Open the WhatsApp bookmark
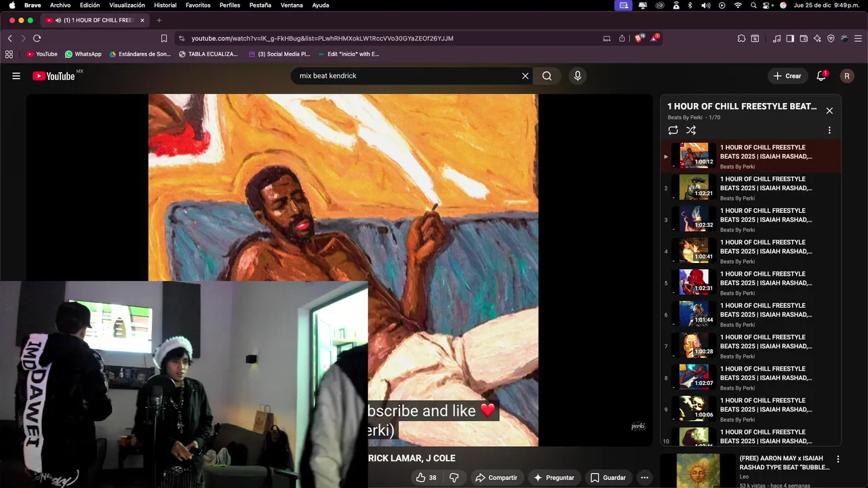This screenshot has width=868, height=488. coord(83,54)
